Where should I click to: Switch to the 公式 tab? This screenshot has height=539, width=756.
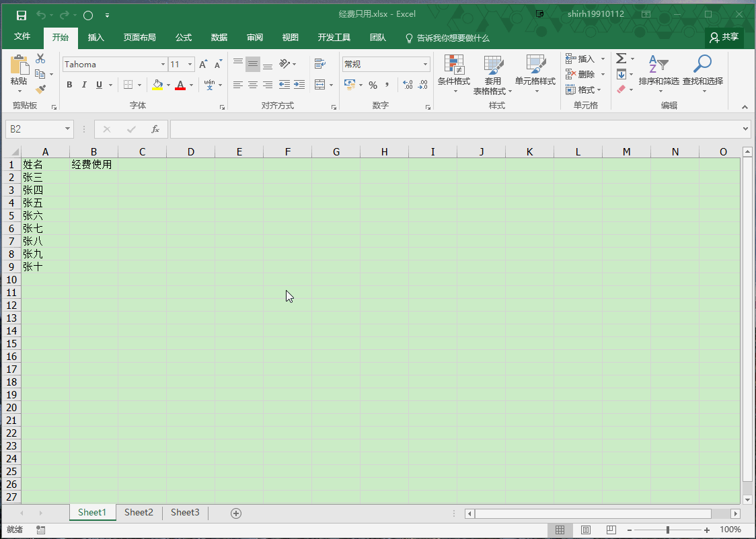(x=183, y=38)
